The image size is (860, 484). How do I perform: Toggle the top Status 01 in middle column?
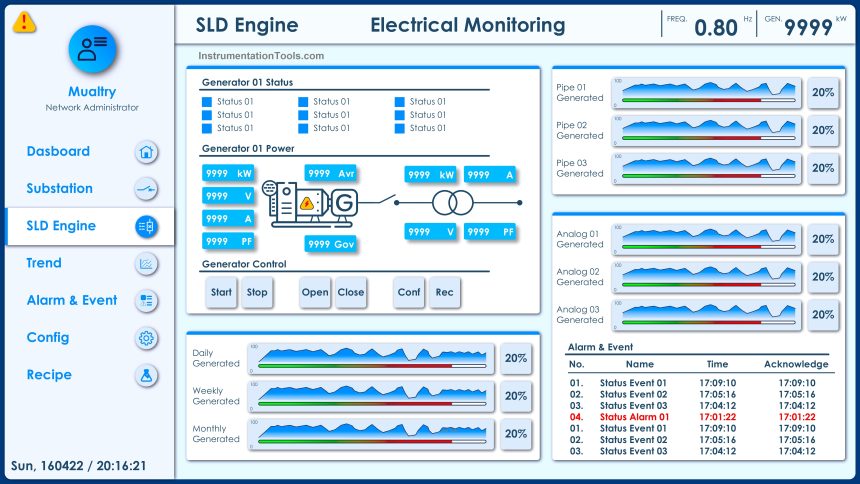point(303,102)
